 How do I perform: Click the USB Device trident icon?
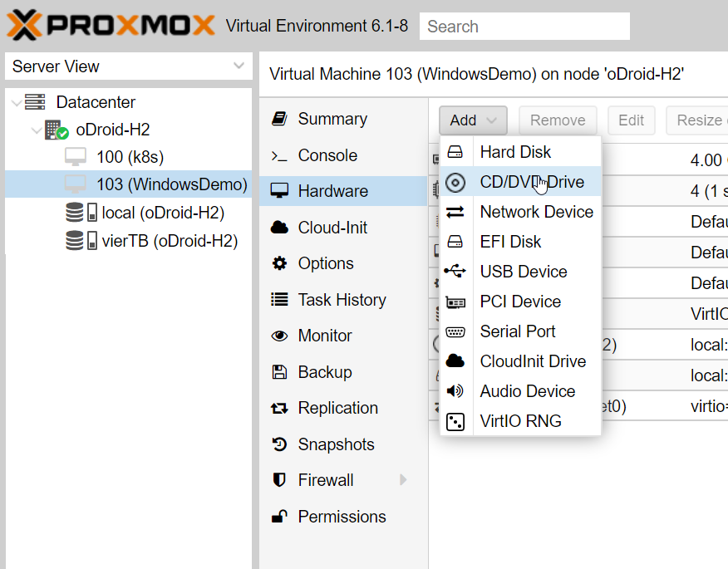[455, 271]
